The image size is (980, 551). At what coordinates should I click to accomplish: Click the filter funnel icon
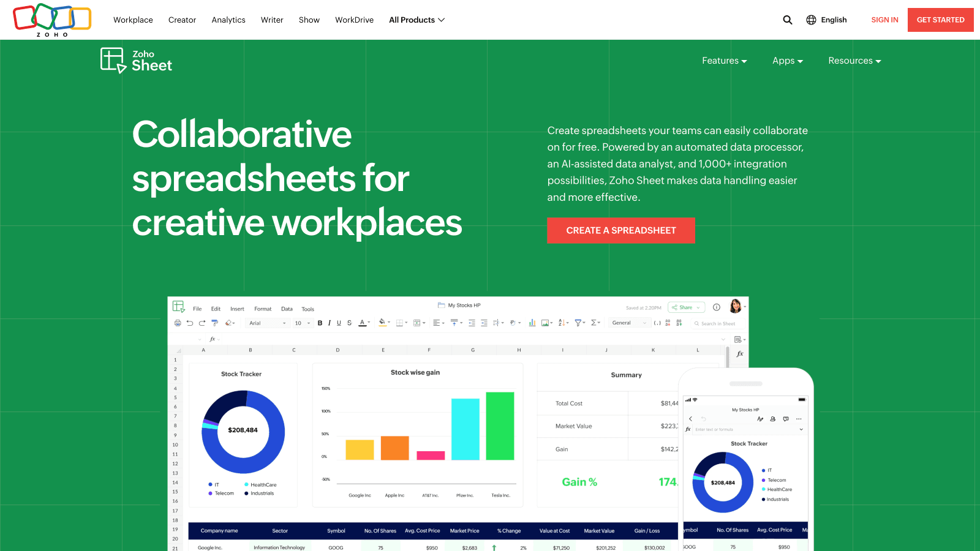click(x=578, y=323)
